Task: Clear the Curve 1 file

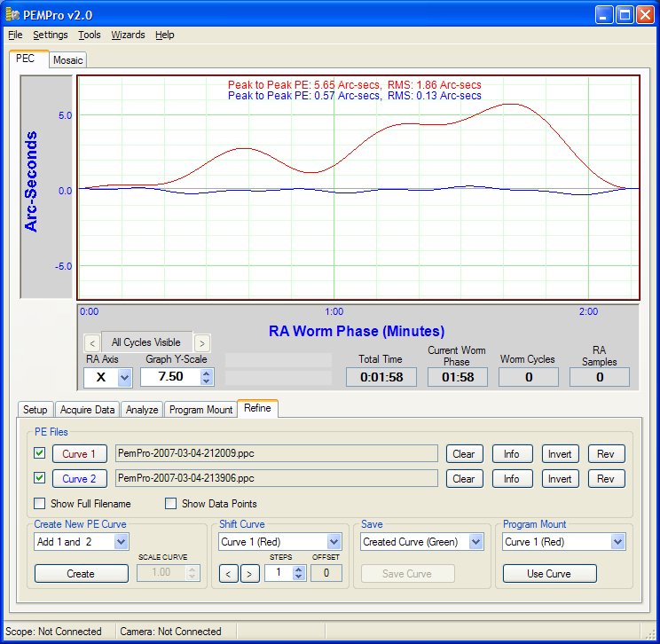Action: coord(464,454)
